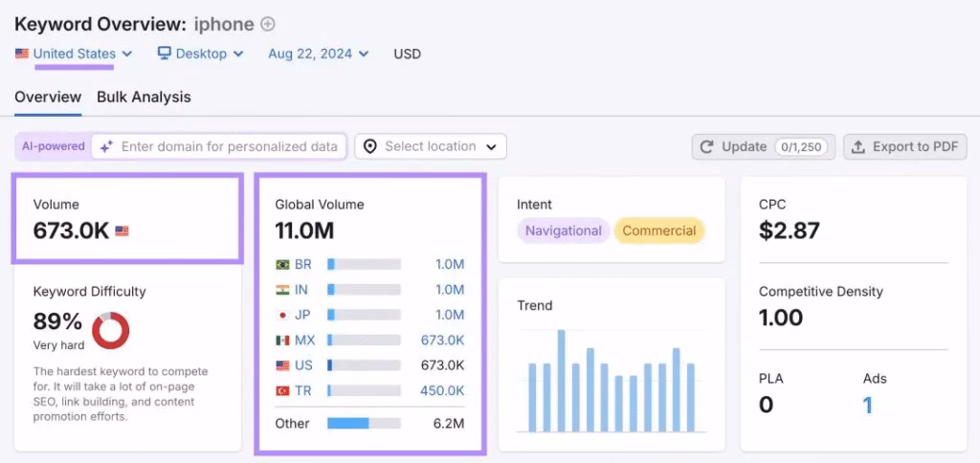The height and width of the screenshot is (463, 980).
Task: Focus the Enter domain input field
Action: tap(229, 146)
